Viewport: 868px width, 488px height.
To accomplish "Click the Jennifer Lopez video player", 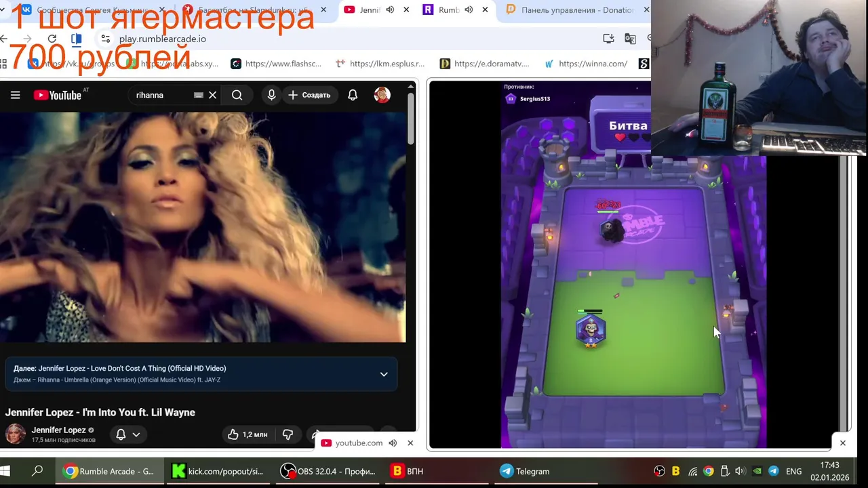I will point(203,227).
